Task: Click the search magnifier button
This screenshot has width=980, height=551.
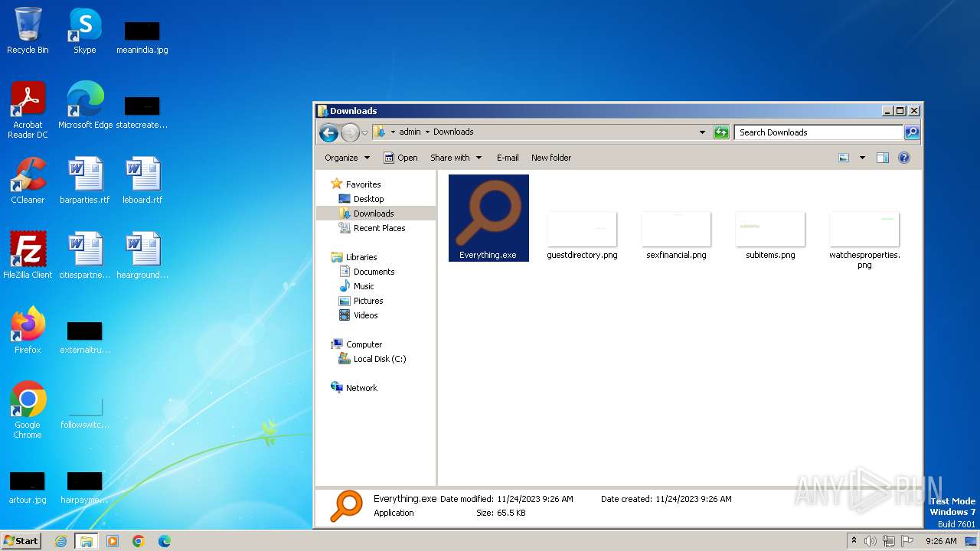Action: point(911,132)
